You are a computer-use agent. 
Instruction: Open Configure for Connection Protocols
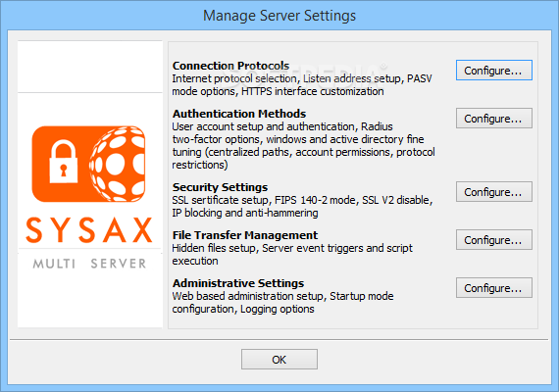(x=493, y=71)
